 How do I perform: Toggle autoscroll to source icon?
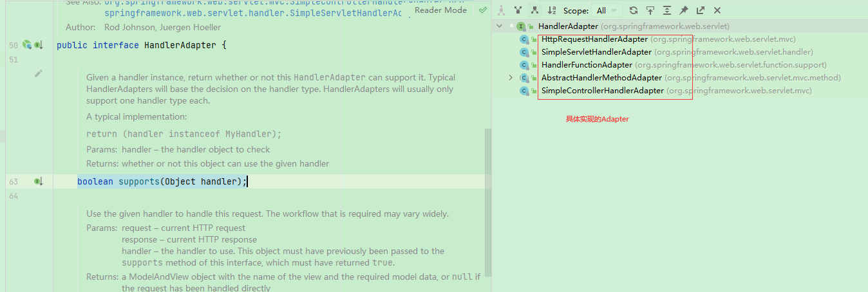650,10
